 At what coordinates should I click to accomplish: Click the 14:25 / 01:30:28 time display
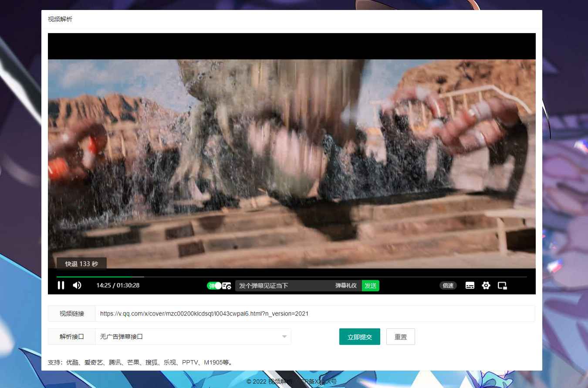coord(118,285)
